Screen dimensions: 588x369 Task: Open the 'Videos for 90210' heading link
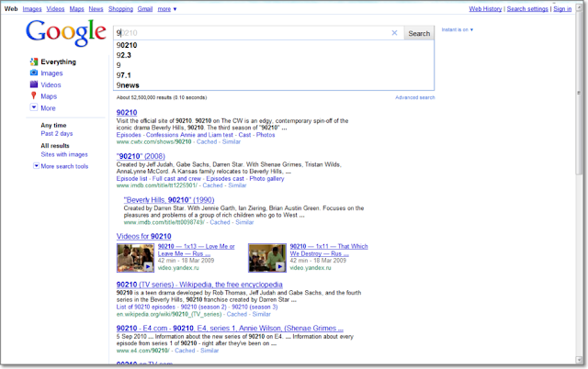[143, 237]
